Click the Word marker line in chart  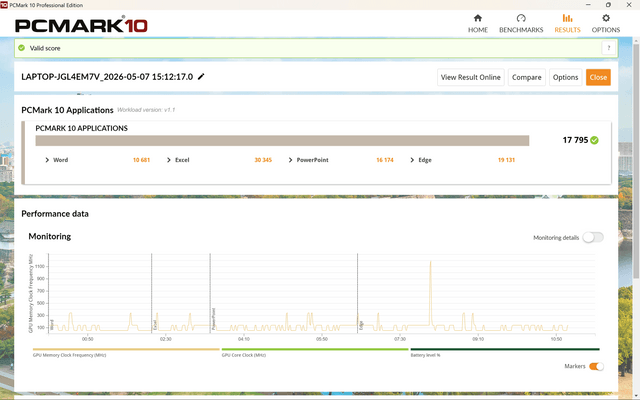[49, 293]
